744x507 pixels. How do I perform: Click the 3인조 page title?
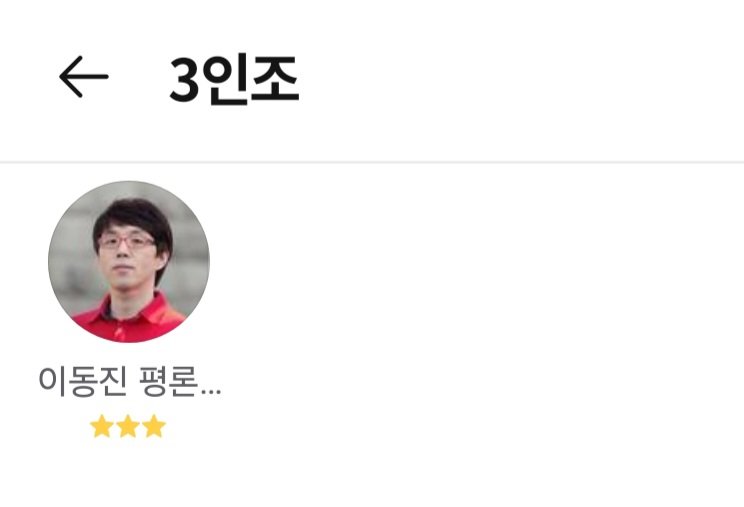click(234, 79)
